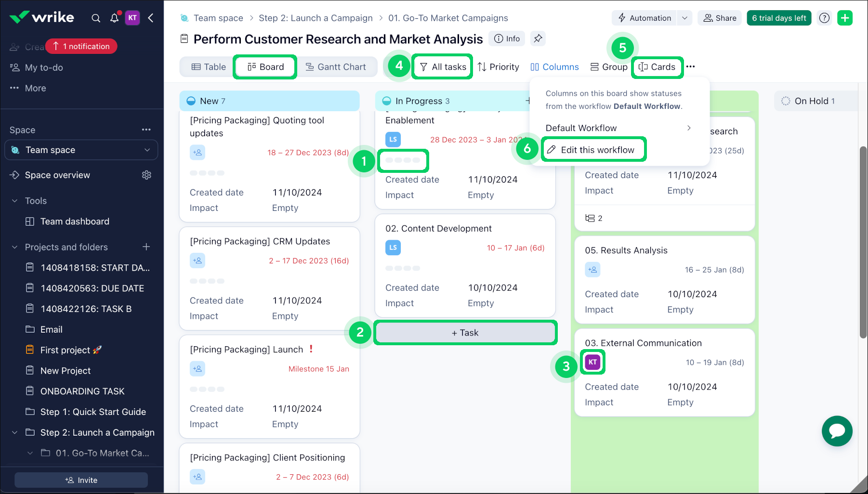Click the Invite button
The height and width of the screenshot is (494, 868).
(x=81, y=480)
